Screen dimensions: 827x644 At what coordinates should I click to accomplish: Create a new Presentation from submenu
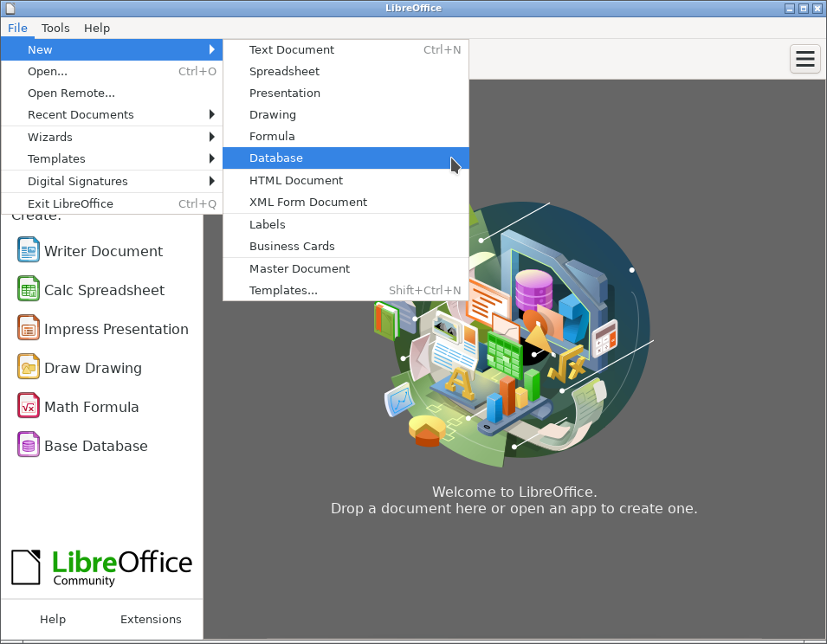[x=346, y=93]
